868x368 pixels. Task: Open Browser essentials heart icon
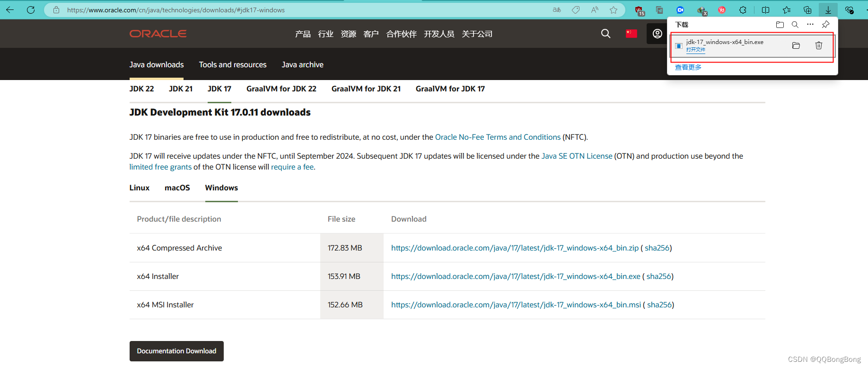tap(849, 10)
